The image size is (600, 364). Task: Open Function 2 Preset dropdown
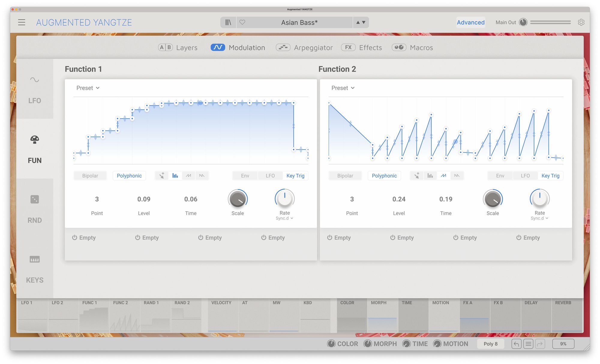click(343, 88)
